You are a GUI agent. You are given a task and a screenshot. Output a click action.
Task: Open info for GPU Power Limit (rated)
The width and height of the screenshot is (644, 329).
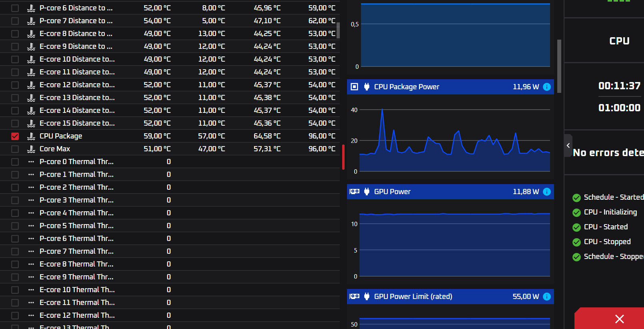547,297
